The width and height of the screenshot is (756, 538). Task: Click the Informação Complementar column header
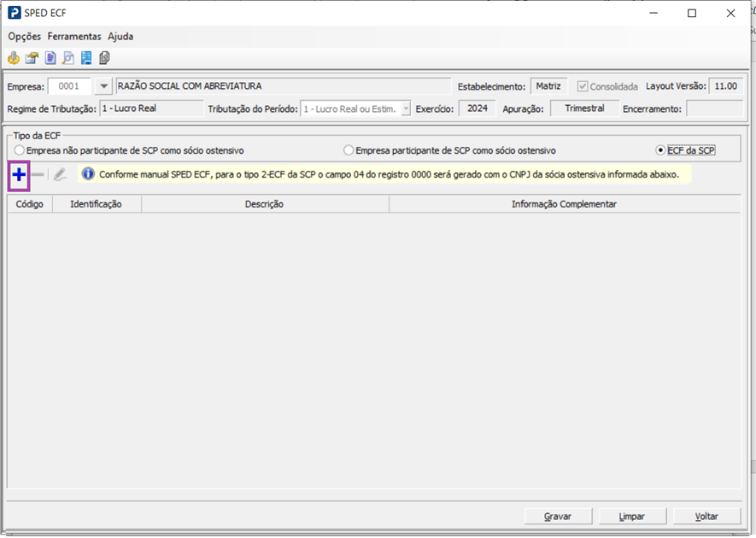(x=565, y=204)
